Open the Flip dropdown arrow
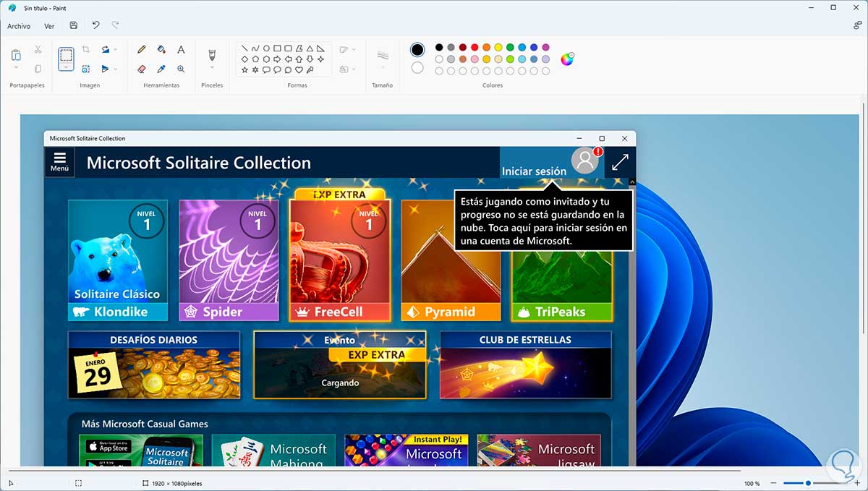Image resolution: width=868 pixels, height=491 pixels. click(x=115, y=69)
